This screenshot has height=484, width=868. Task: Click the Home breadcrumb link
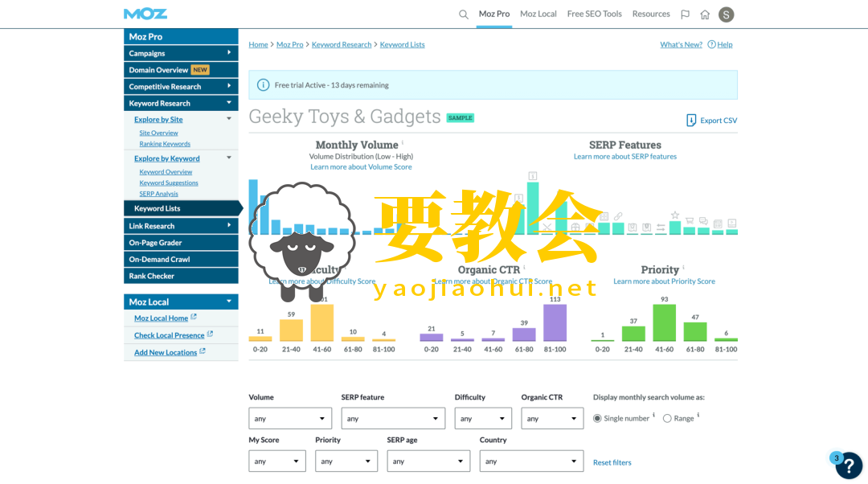click(258, 44)
